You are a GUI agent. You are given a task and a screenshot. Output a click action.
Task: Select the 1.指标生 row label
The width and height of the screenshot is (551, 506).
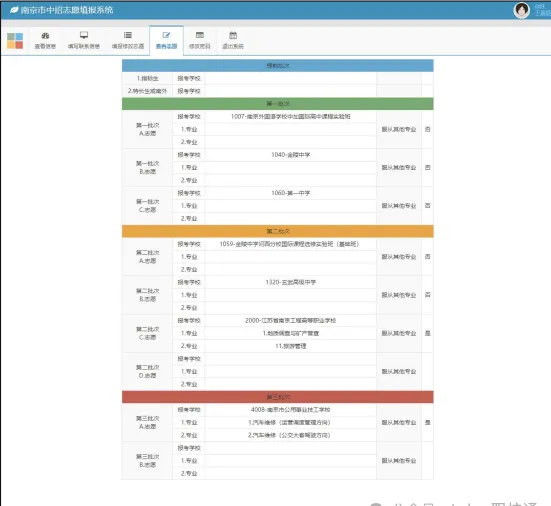148,78
